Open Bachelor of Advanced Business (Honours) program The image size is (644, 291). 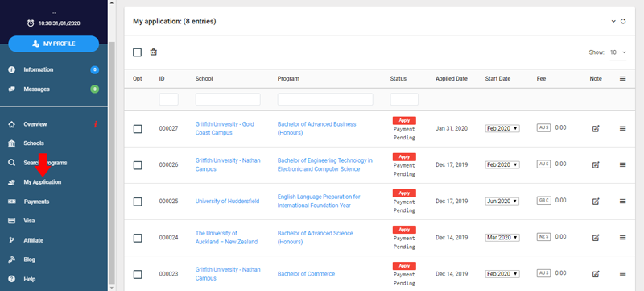316,129
